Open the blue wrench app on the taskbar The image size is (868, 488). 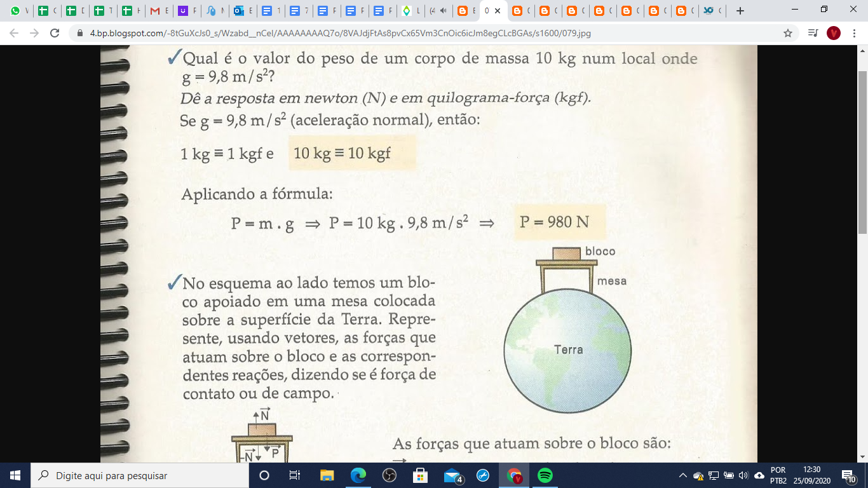tap(482, 475)
